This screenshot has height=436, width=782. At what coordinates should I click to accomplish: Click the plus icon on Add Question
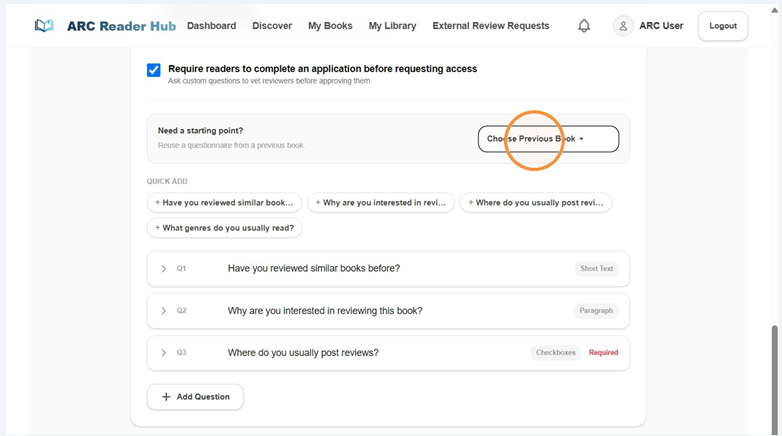coord(166,397)
